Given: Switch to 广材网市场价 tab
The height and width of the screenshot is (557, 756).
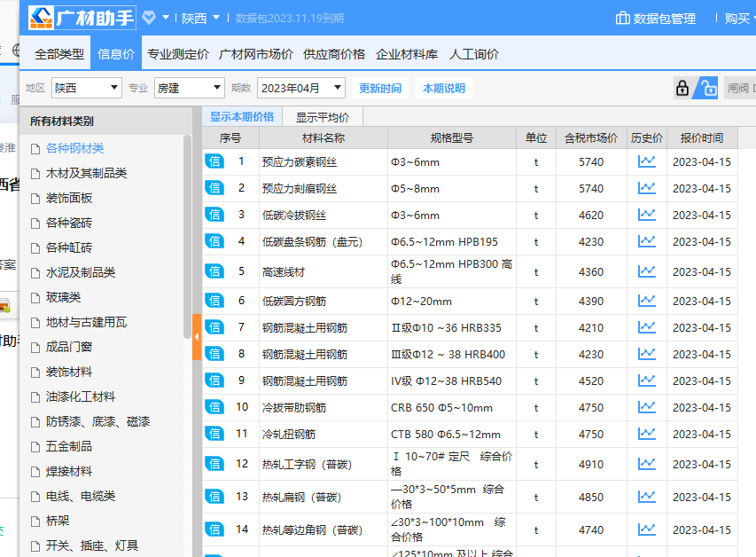Looking at the screenshot, I should tap(256, 53).
